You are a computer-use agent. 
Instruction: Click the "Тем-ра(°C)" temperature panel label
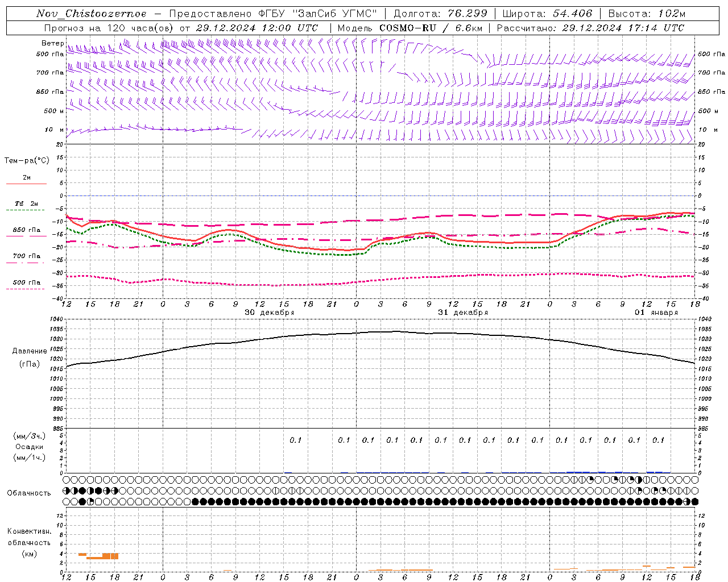click(x=27, y=161)
